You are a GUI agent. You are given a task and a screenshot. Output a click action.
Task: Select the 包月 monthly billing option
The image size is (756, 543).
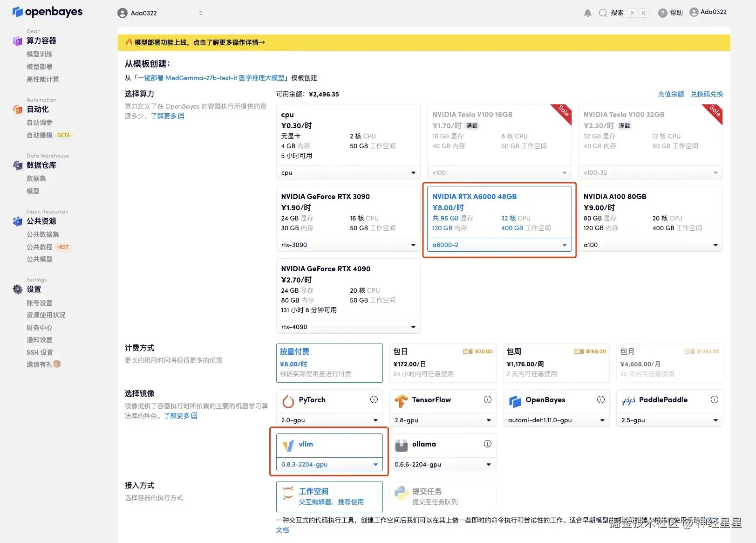pyautogui.click(x=670, y=363)
